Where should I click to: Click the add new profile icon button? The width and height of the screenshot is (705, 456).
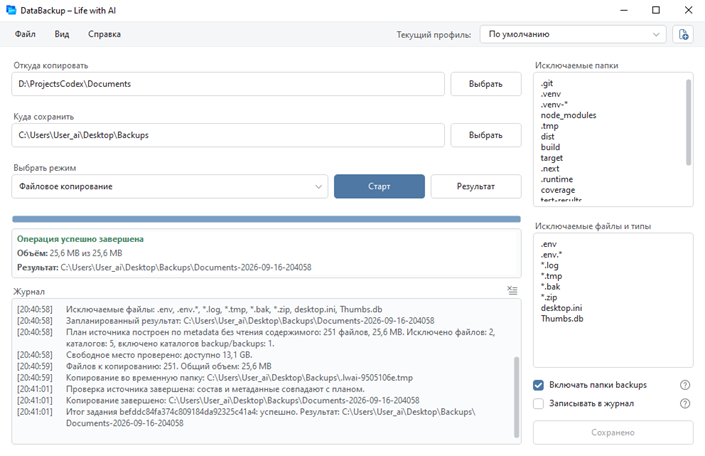tap(683, 35)
